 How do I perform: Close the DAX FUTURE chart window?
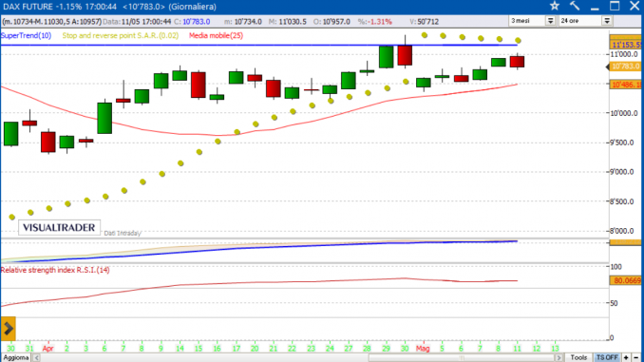[x=635, y=6]
